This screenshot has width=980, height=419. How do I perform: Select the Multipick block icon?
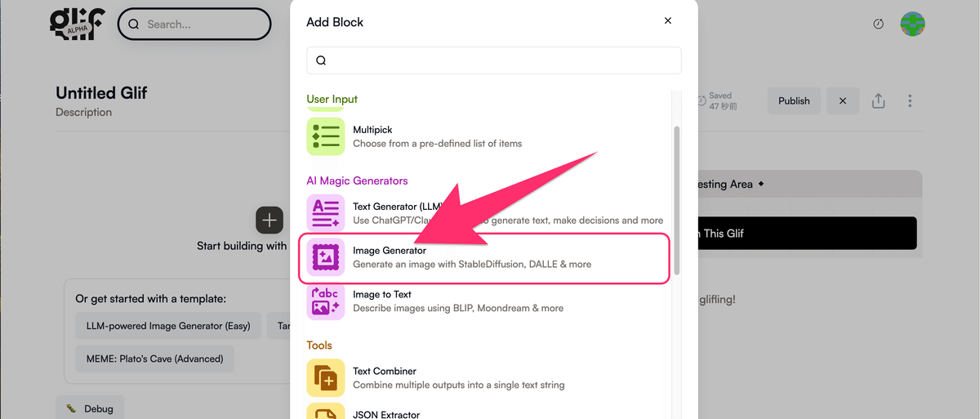coord(326,136)
